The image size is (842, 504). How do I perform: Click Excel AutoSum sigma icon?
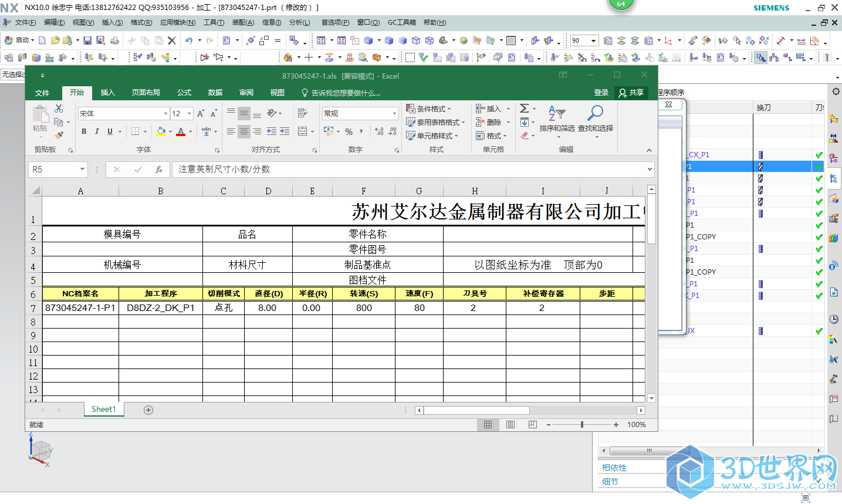pyautogui.click(x=525, y=109)
